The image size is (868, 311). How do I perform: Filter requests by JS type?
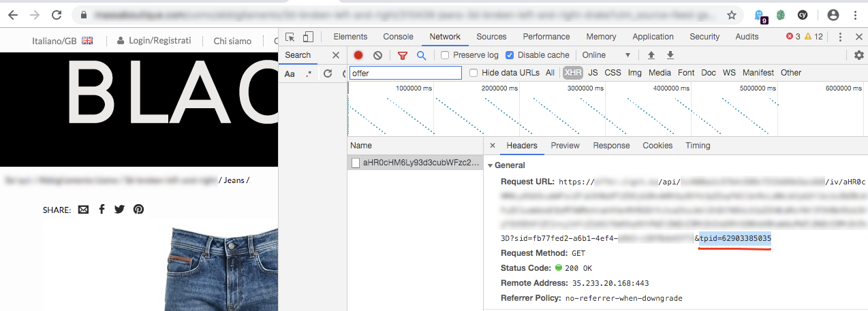click(x=593, y=73)
